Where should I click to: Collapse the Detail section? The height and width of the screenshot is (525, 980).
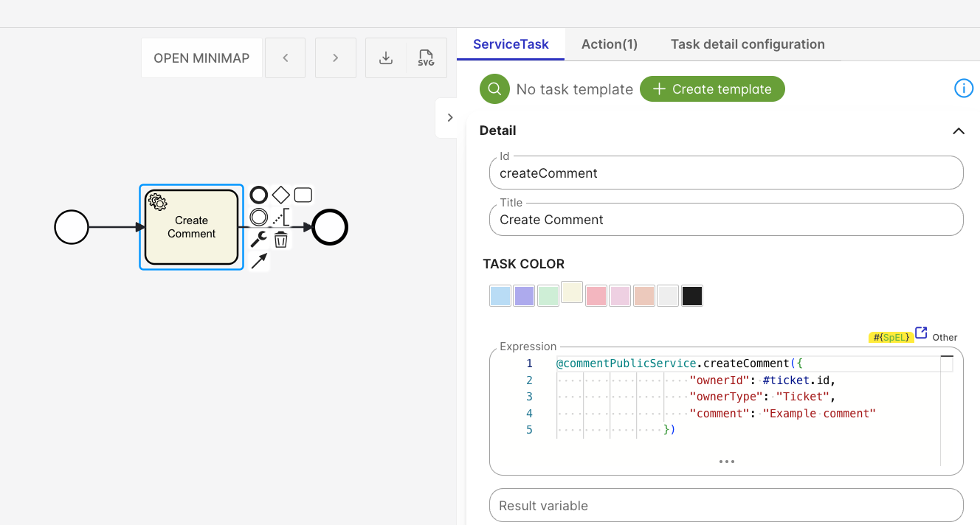[x=958, y=131]
